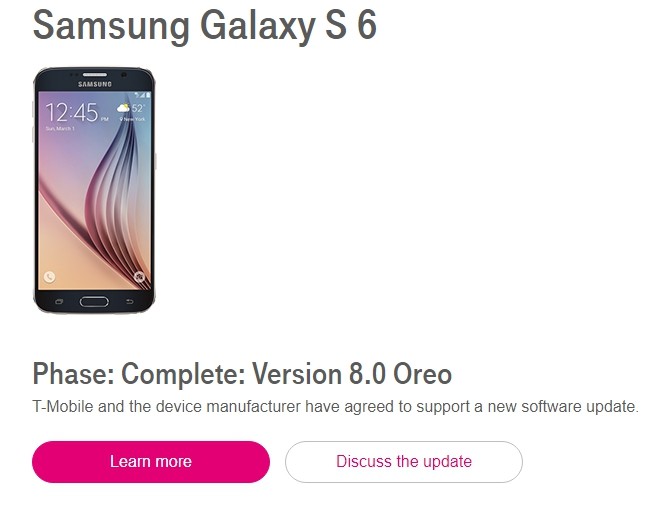Click the earpiece speaker above the Samsung logo
This screenshot has width=667, height=519.
[x=94, y=75]
